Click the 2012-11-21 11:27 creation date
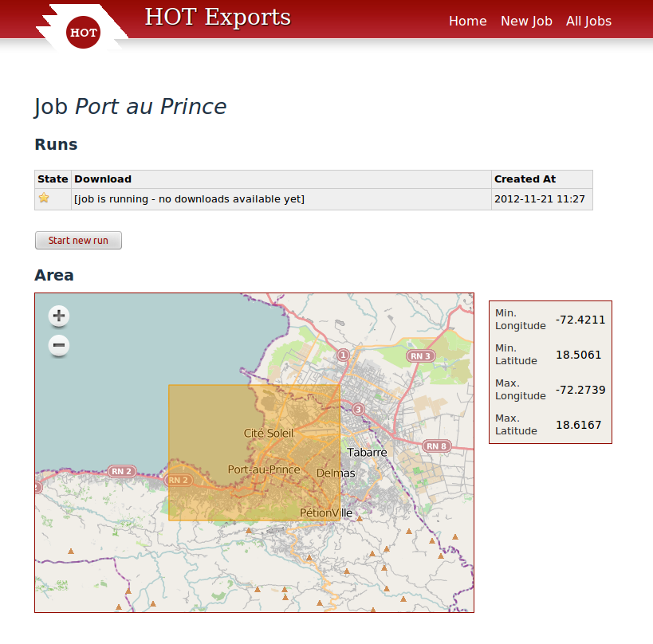The height and width of the screenshot is (644, 653). pos(539,199)
